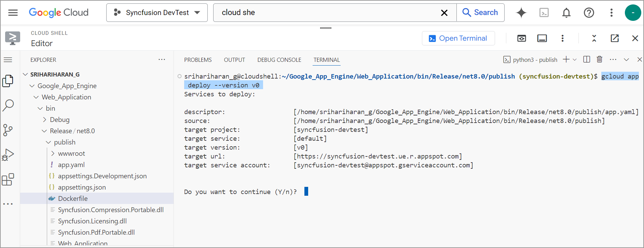Open Syncfusion.Pdf.Portable.dll
This screenshot has height=248, width=644.
[x=97, y=232]
